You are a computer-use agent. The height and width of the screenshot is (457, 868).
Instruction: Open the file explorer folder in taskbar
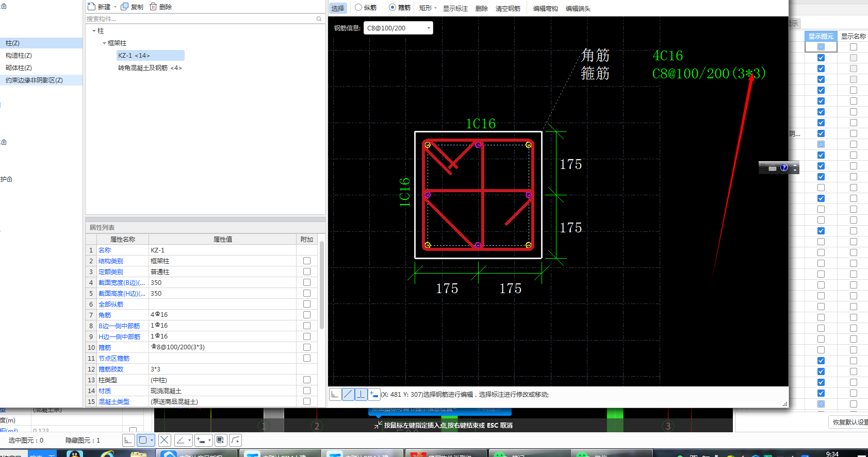[138, 453]
